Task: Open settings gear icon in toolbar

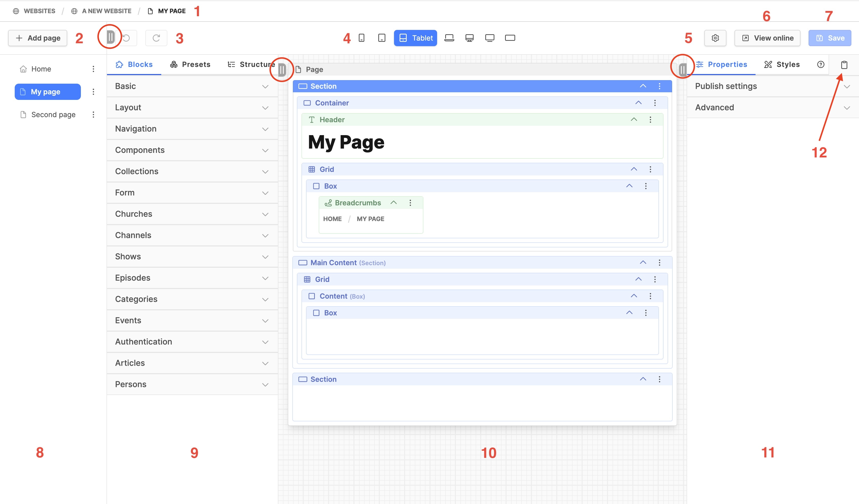Action: [715, 38]
